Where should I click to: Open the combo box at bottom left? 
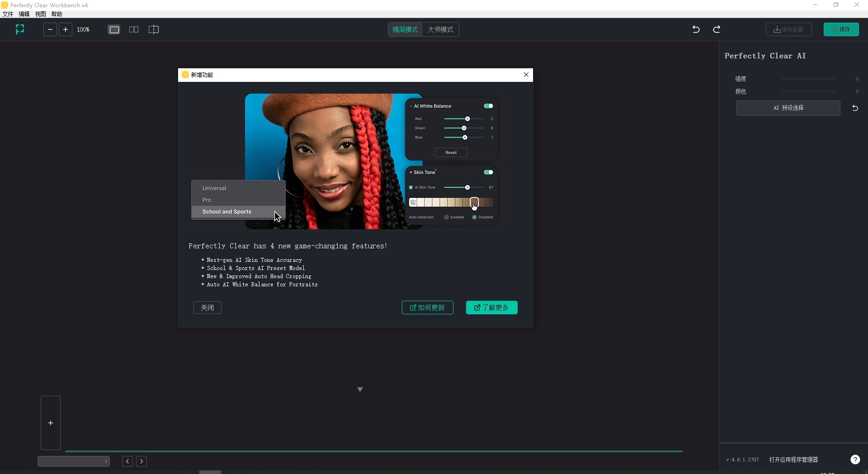tap(74, 461)
